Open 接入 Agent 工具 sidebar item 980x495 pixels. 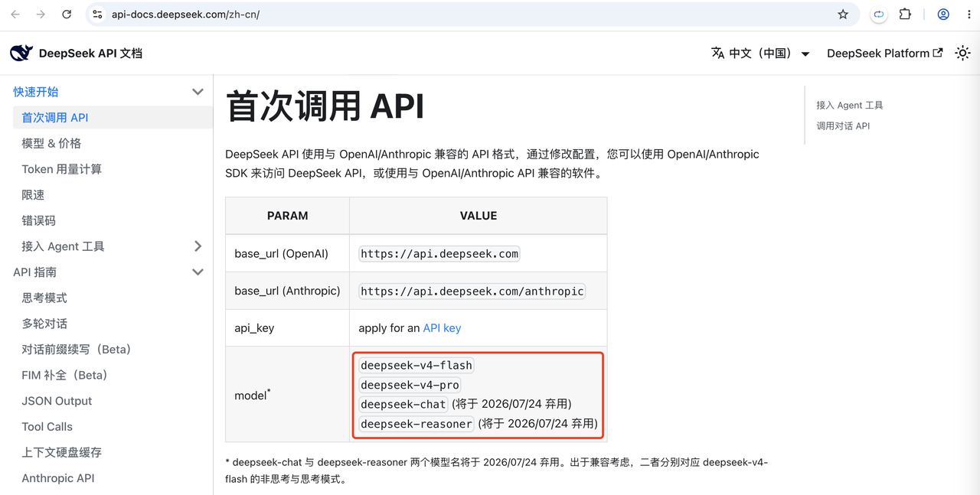(x=63, y=246)
